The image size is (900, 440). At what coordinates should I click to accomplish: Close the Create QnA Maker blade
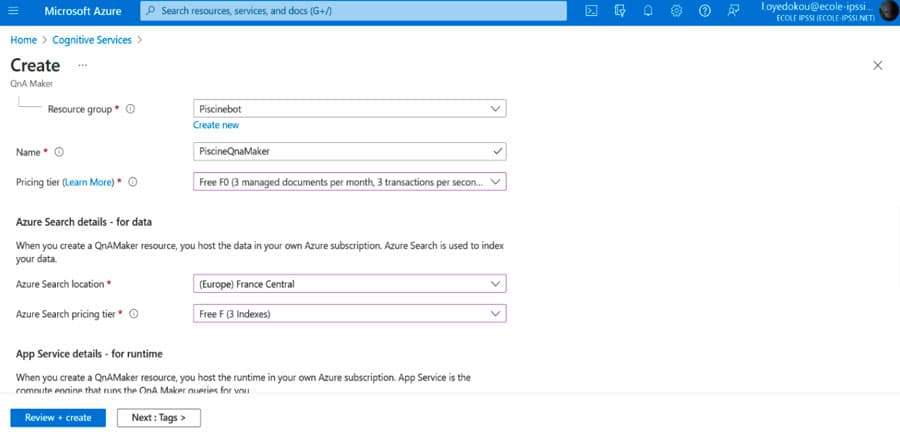[x=878, y=65]
